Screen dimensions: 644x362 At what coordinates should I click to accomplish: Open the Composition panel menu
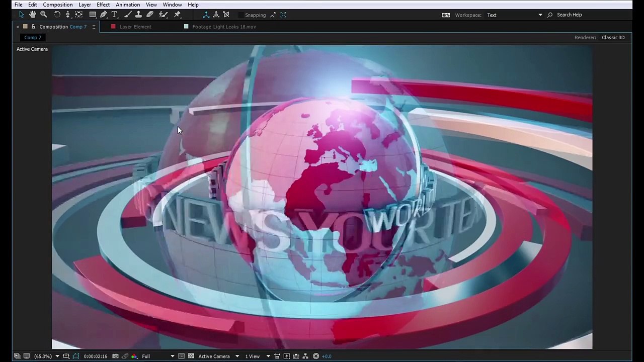[x=94, y=27]
